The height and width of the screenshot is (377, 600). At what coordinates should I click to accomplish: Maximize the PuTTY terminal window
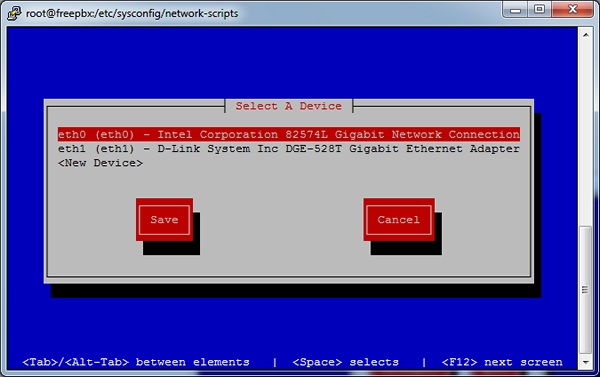540,10
